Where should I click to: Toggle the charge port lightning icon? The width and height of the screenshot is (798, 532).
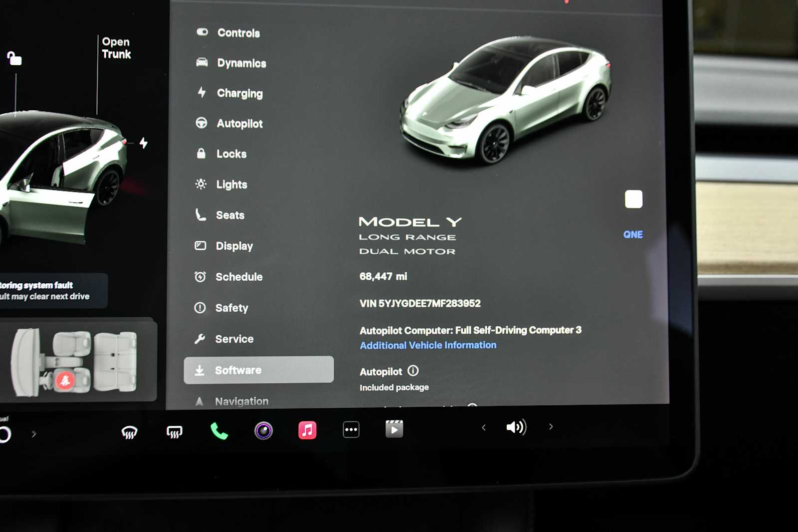[x=144, y=143]
